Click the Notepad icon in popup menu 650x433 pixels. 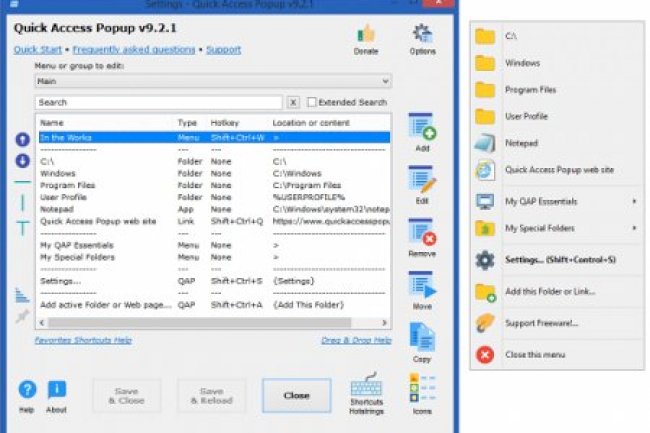[485, 143]
